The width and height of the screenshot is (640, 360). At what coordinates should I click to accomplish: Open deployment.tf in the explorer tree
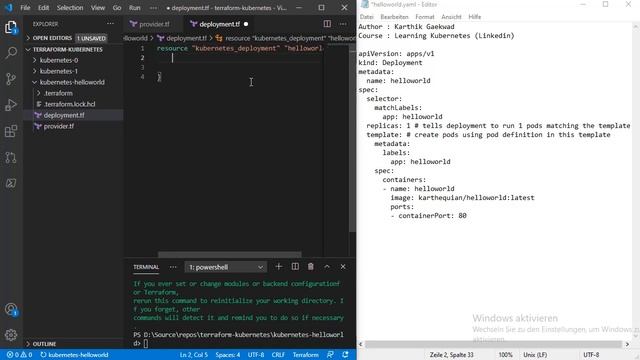click(64, 115)
